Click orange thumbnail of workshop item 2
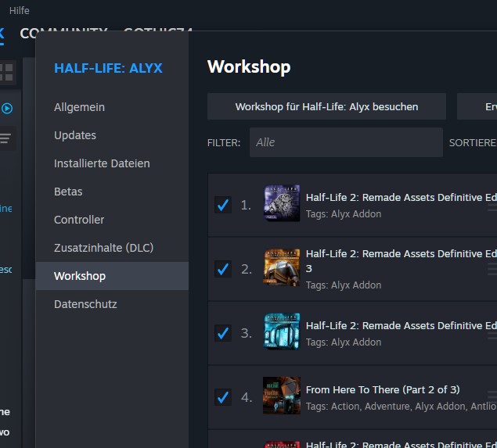This screenshot has height=448, width=497. click(x=282, y=267)
